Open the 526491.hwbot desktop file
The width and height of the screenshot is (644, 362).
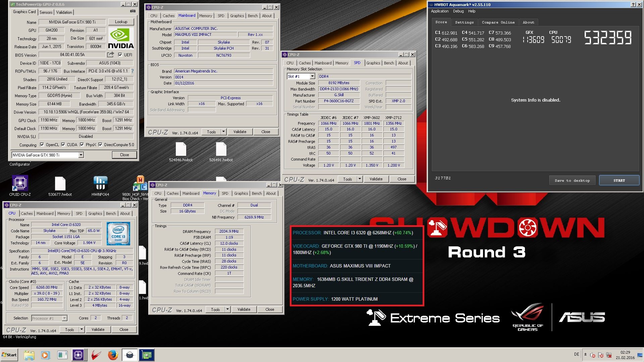click(x=221, y=152)
